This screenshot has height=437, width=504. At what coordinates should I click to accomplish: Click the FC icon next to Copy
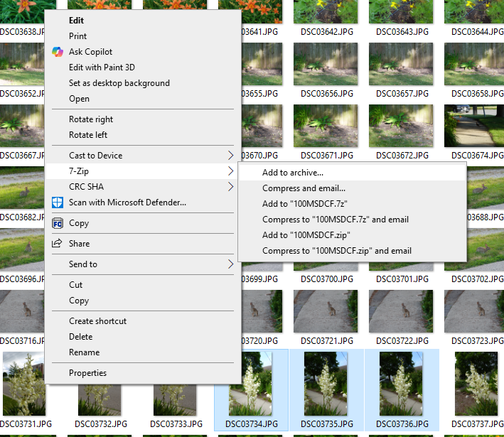pos(58,223)
